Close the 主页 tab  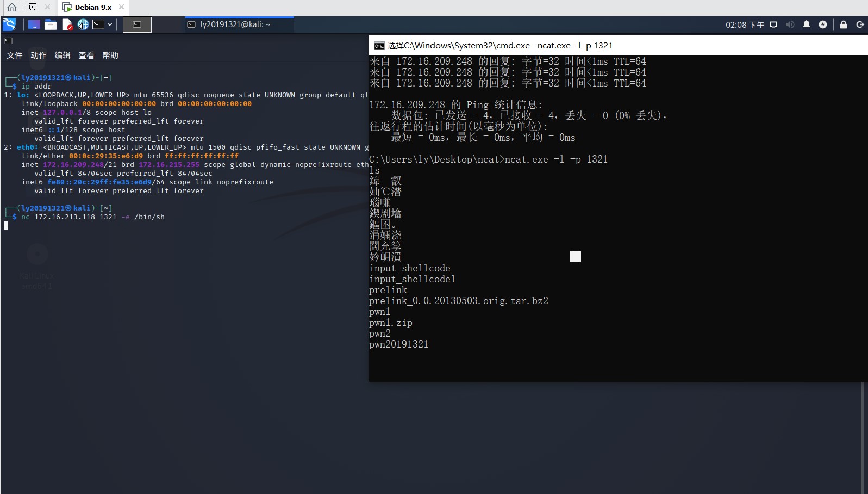point(47,7)
